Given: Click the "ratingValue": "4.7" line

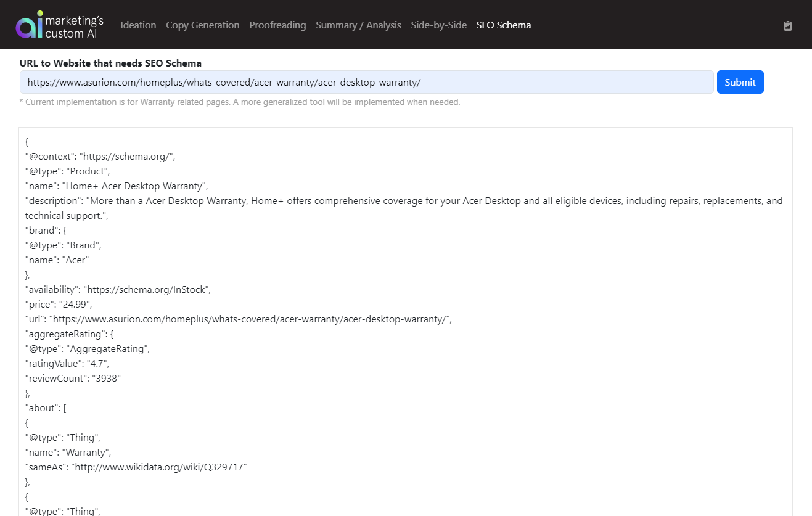Looking at the screenshot, I should 67,364.
